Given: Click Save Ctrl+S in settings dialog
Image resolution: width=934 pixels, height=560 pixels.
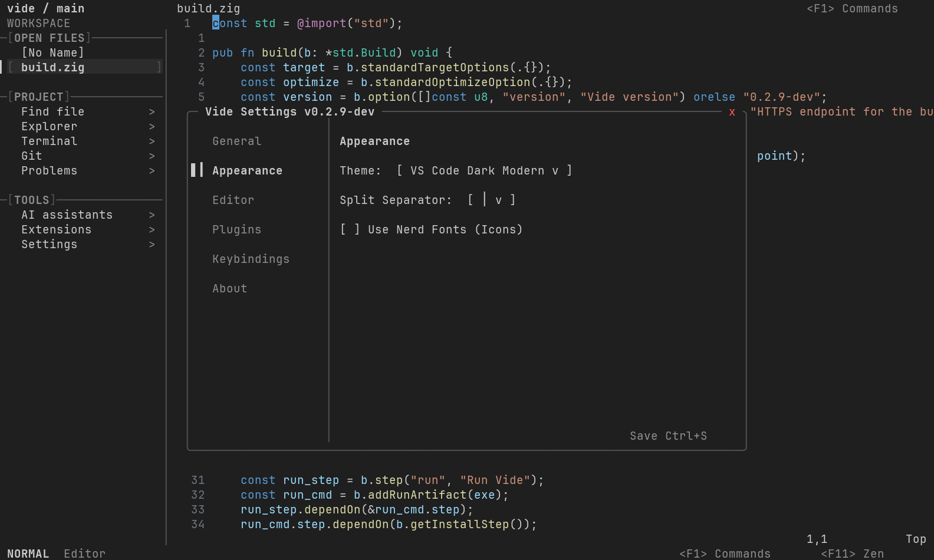Looking at the screenshot, I should (668, 436).
